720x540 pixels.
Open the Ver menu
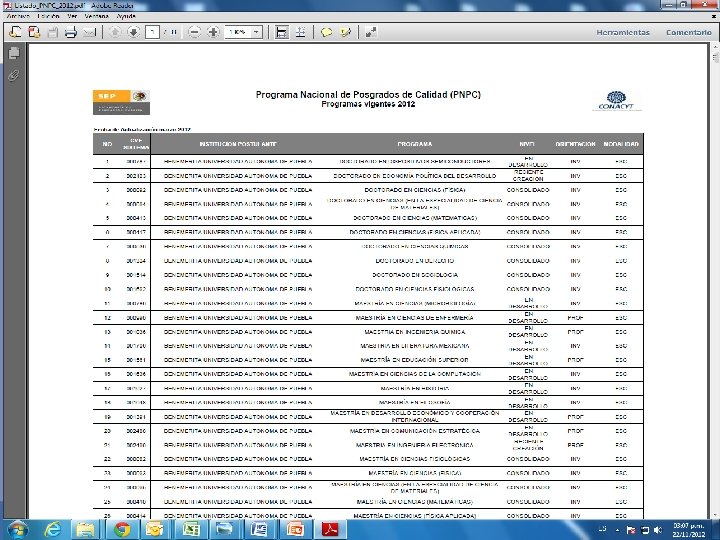tap(72, 16)
